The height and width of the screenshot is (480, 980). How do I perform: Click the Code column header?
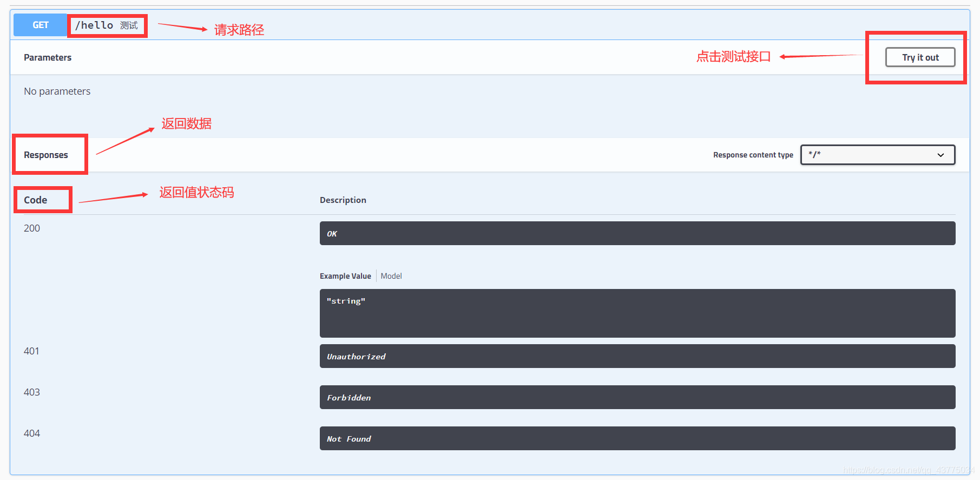(36, 200)
